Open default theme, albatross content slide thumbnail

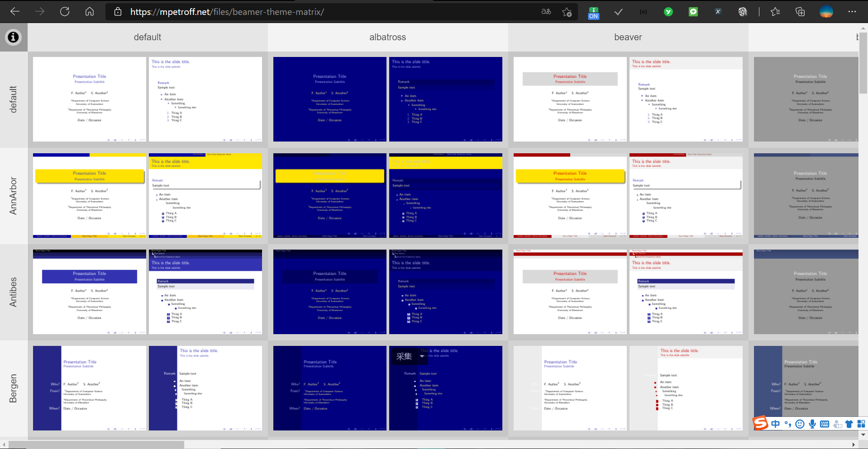pos(446,99)
